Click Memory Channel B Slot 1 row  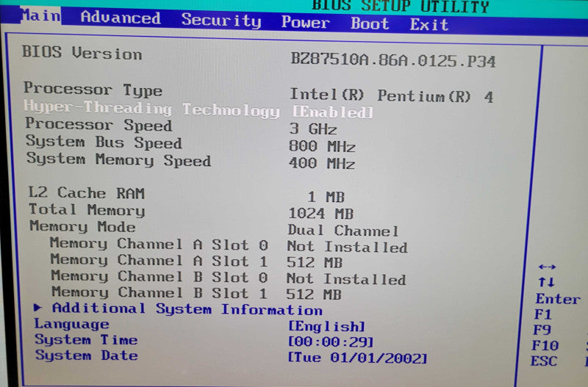(196, 293)
